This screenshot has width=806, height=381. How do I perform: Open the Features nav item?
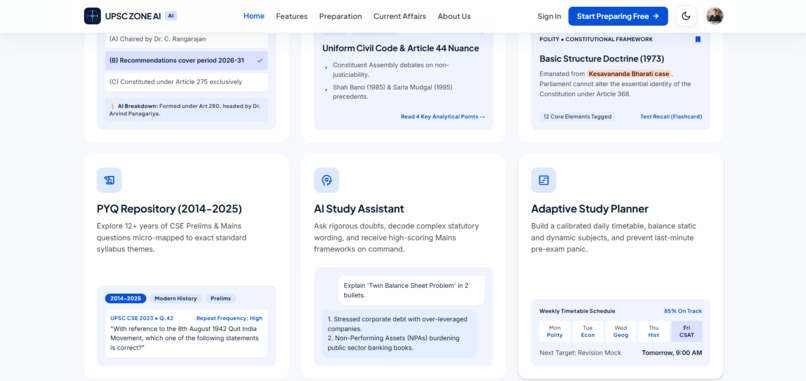[291, 16]
